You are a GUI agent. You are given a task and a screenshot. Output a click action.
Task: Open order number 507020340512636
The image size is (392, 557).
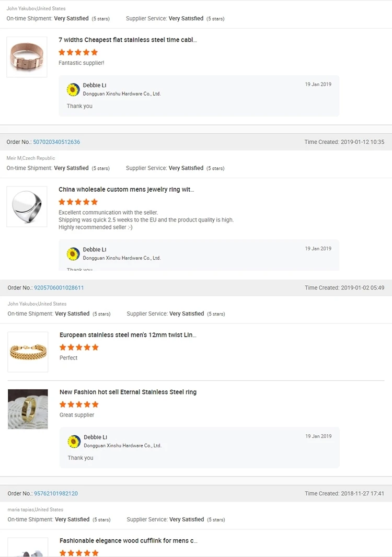click(56, 142)
